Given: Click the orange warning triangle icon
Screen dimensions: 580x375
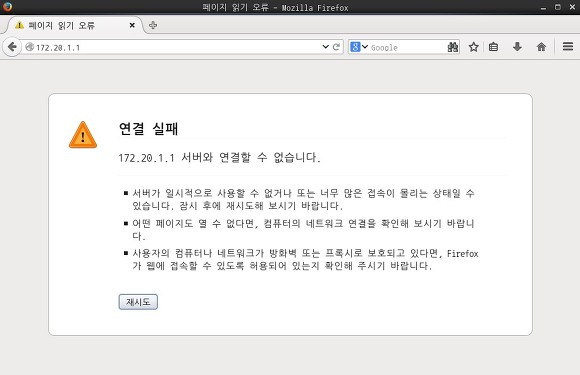Looking at the screenshot, I should point(83,135).
